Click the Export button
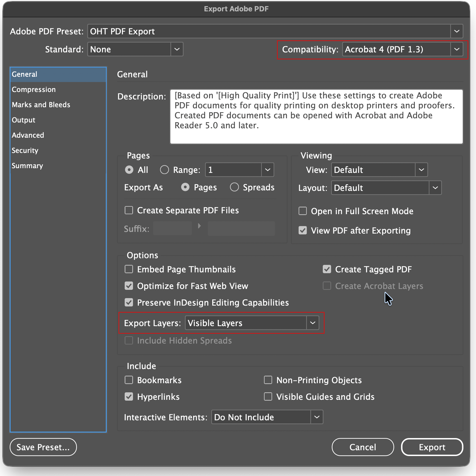 pos(432,447)
